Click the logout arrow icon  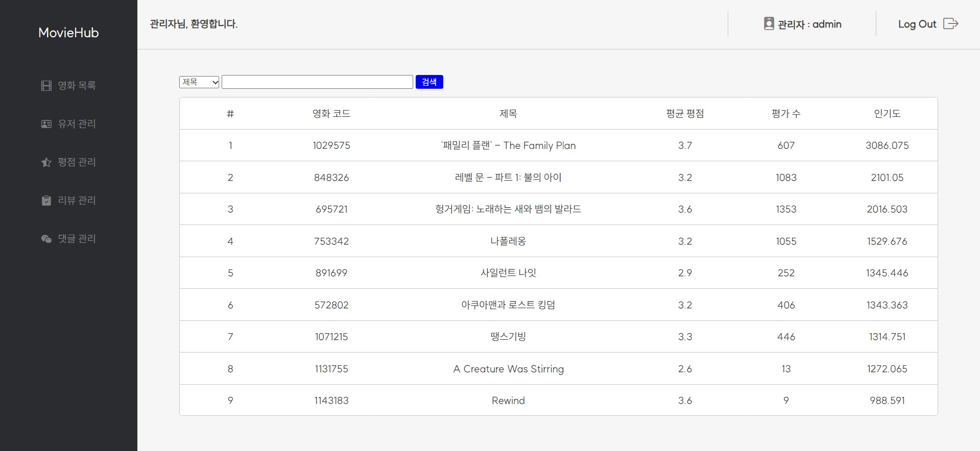951,23
